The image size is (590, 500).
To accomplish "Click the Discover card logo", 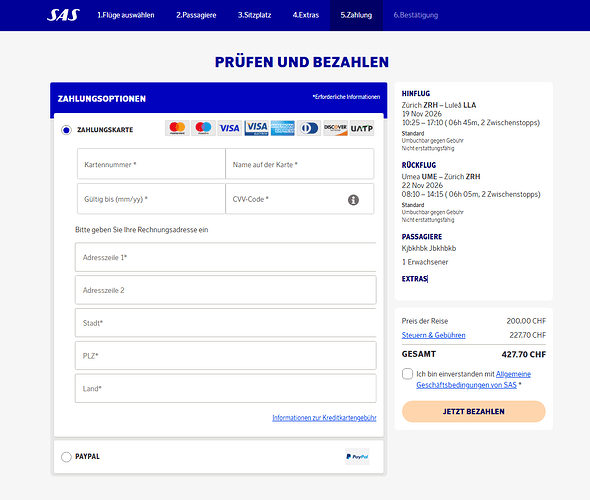I will (x=335, y=128).
